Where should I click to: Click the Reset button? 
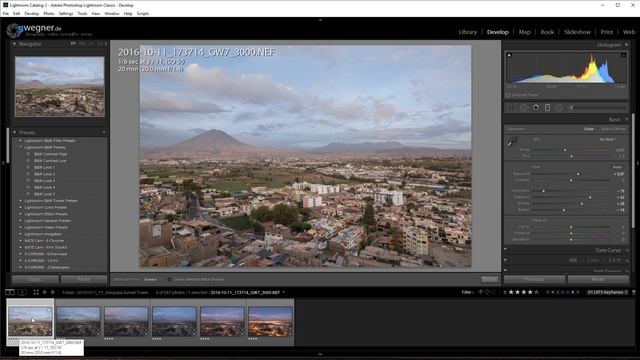tap(598, 279)
